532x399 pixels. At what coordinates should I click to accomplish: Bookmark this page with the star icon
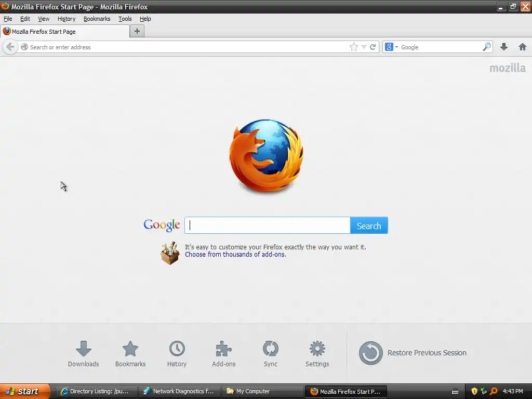353,47
